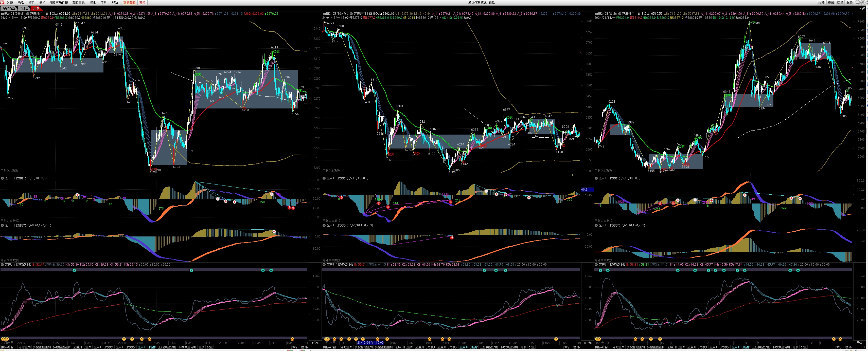Click the 6198 low label on 5-minute chart
The width and height of the screenshot is (868, 351).
[x=153, y=172]
